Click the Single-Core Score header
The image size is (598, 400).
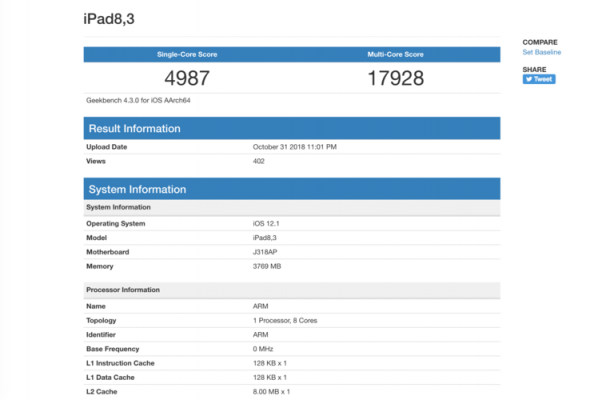pos(187,55)
